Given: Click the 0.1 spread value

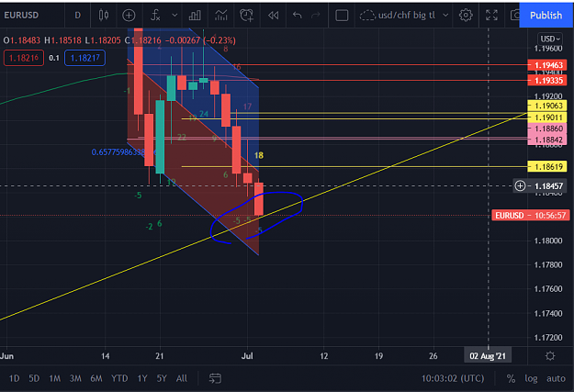Looking at the screenshot, I should coord(54,58).
